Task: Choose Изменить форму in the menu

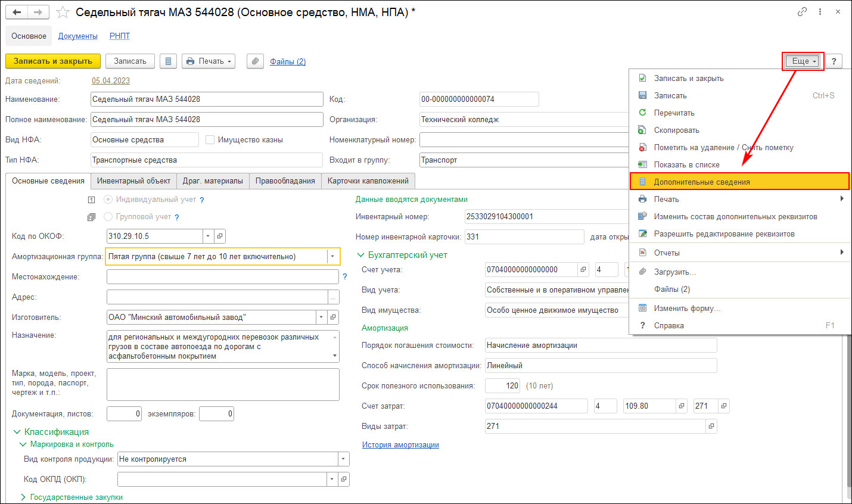Action: [x=739, y=308]
